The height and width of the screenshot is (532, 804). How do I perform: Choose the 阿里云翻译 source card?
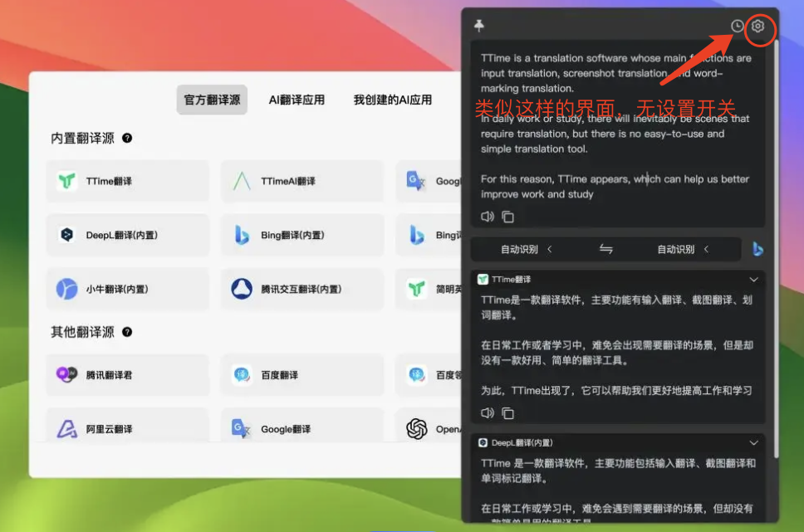pyautogui.click(x=127, y=429)
